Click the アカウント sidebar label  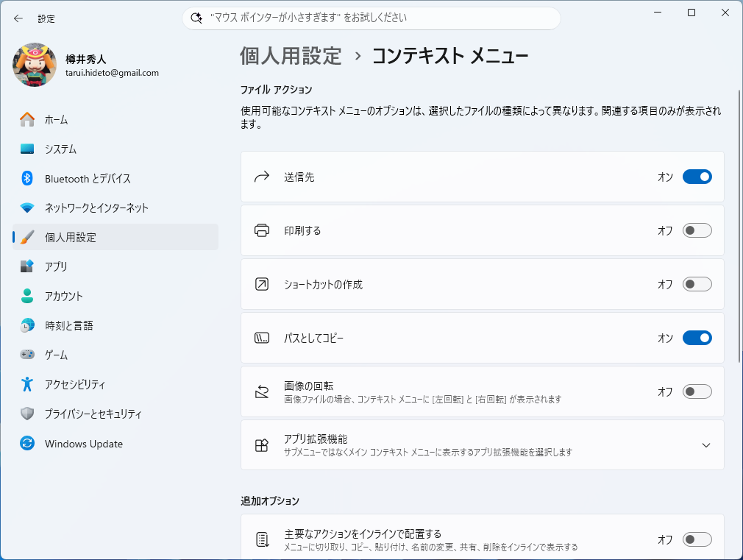[x=63, y=296]
